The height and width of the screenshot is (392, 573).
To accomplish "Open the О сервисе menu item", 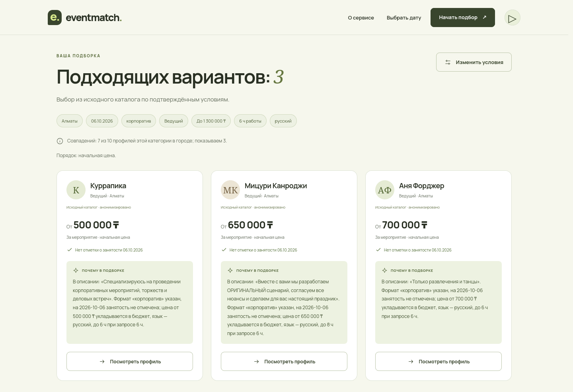I will click(361, 18).
